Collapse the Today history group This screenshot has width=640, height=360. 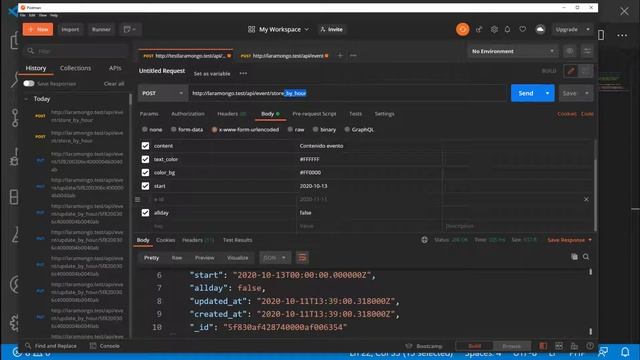click(x=27, y=99)
